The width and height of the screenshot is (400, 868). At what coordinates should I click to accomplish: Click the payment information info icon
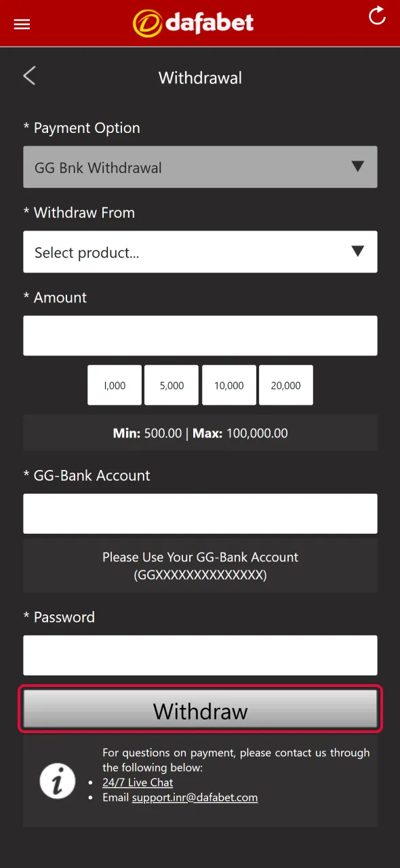pos(57,781)
